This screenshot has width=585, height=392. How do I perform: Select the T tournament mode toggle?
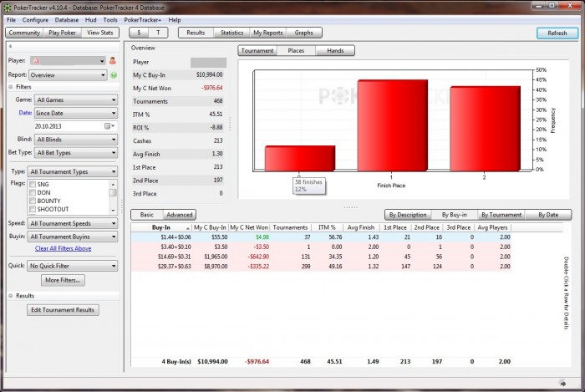click(x=158, y=33)
